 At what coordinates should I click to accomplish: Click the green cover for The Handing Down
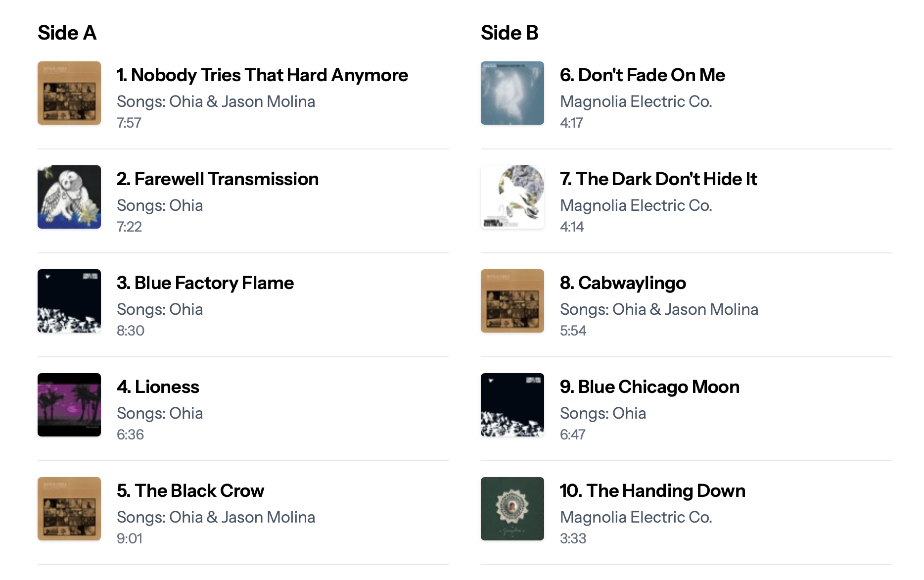click(x=512, y=509)
